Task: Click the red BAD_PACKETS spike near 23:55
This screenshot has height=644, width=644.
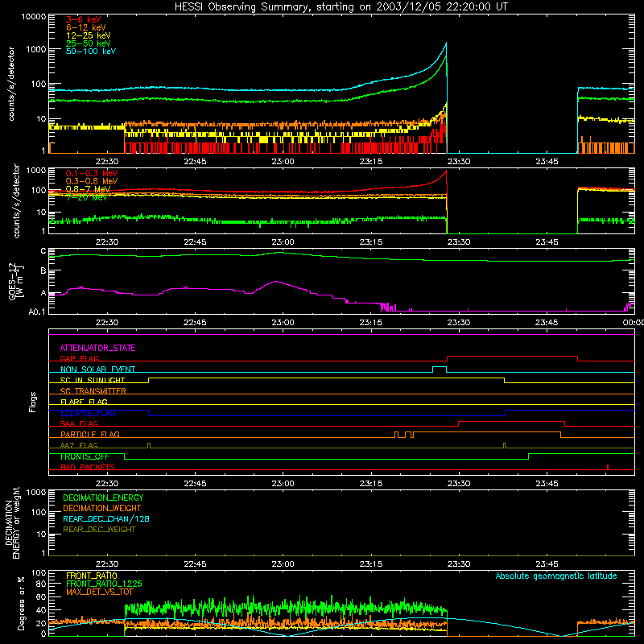Action: click(608, 467)
